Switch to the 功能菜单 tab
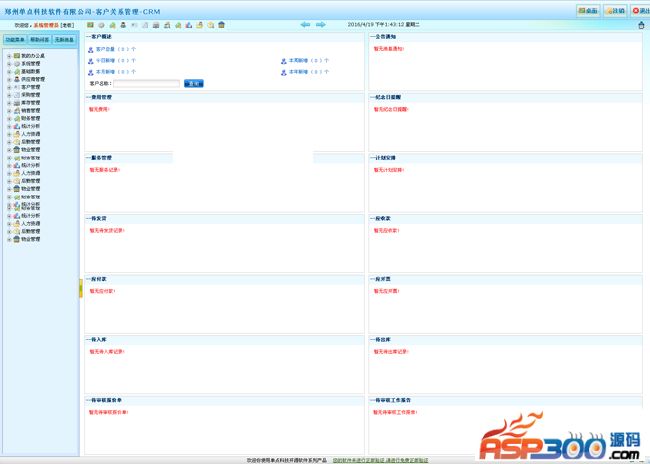The width and height of the screenshot is (650, 464). point(14,40)
